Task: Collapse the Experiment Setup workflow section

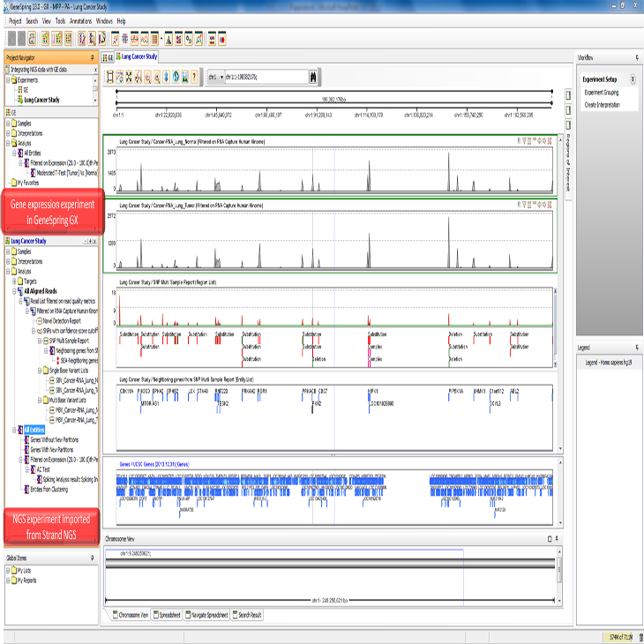Action: point(633,79)
